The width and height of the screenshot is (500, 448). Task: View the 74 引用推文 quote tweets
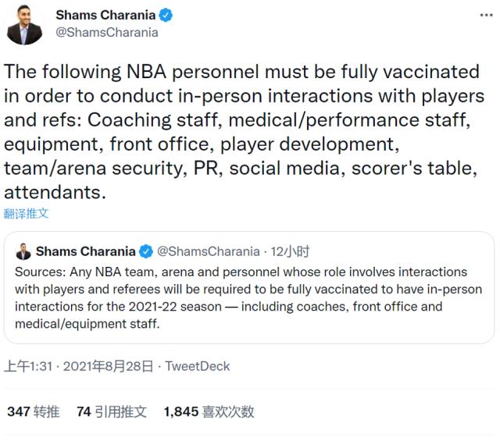coord(111,412)
